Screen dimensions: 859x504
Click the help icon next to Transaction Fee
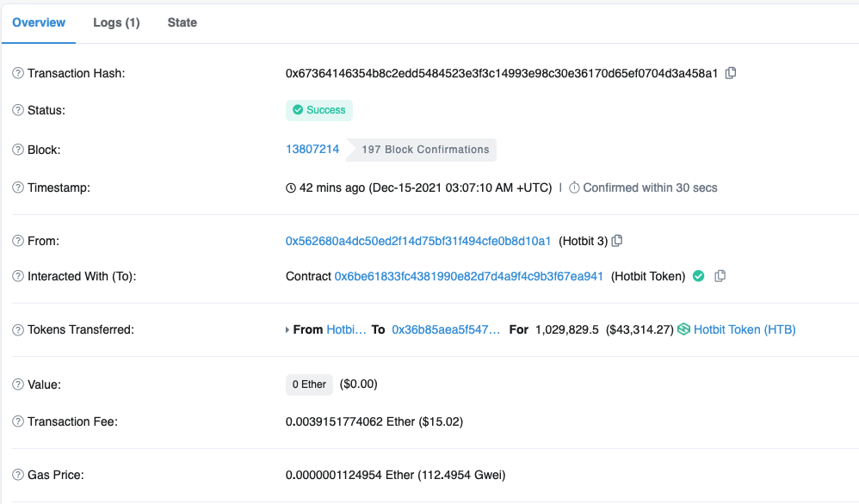point(18,421)
